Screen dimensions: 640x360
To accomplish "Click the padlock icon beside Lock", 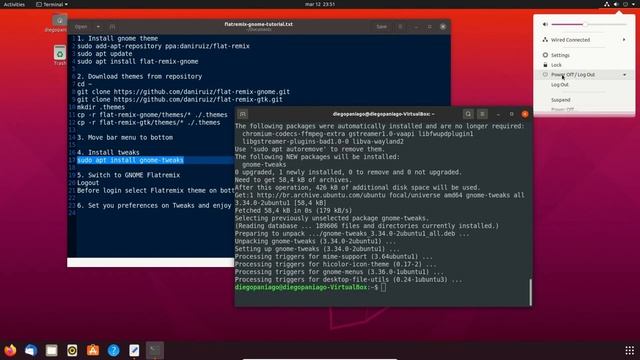I will tap(545, 65).
